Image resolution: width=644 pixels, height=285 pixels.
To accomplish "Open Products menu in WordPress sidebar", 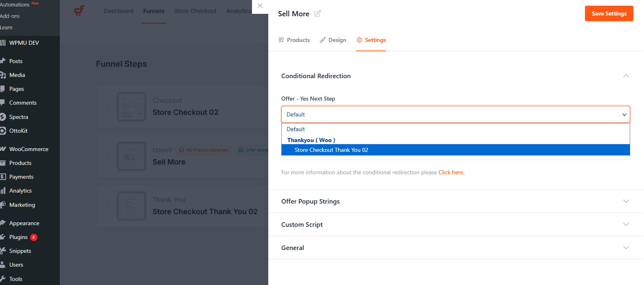I will 20,163.
